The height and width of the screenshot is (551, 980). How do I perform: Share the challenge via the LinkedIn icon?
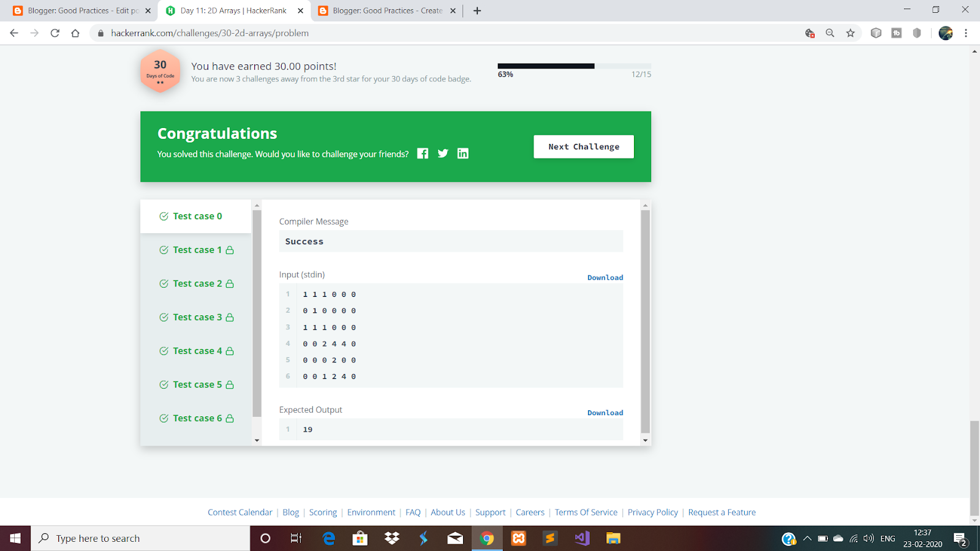(x=462, y=153)
